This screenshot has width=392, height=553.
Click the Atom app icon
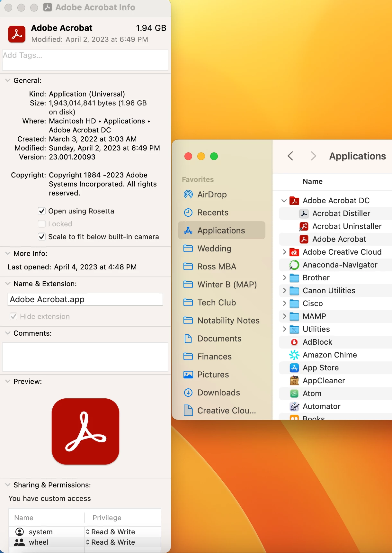(x=294, y=394)
